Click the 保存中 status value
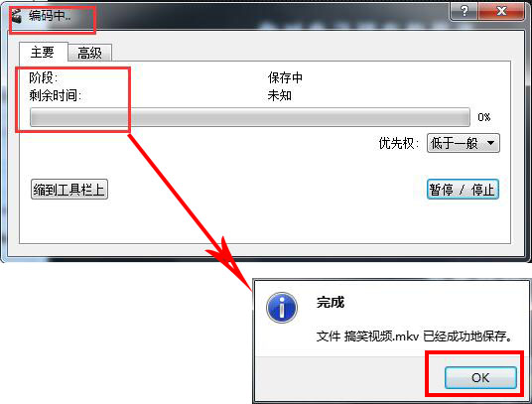This screenshot has width=532, height=404. (x=285, y=78)
